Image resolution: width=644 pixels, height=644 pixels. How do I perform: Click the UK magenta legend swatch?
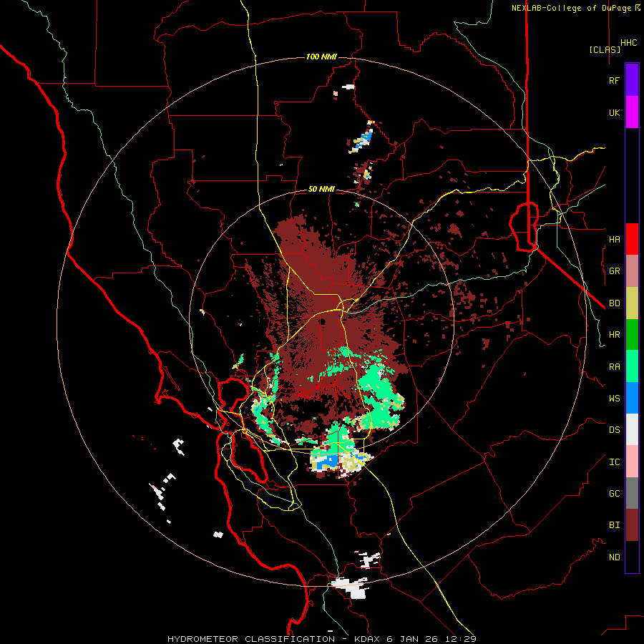point(632,112)
